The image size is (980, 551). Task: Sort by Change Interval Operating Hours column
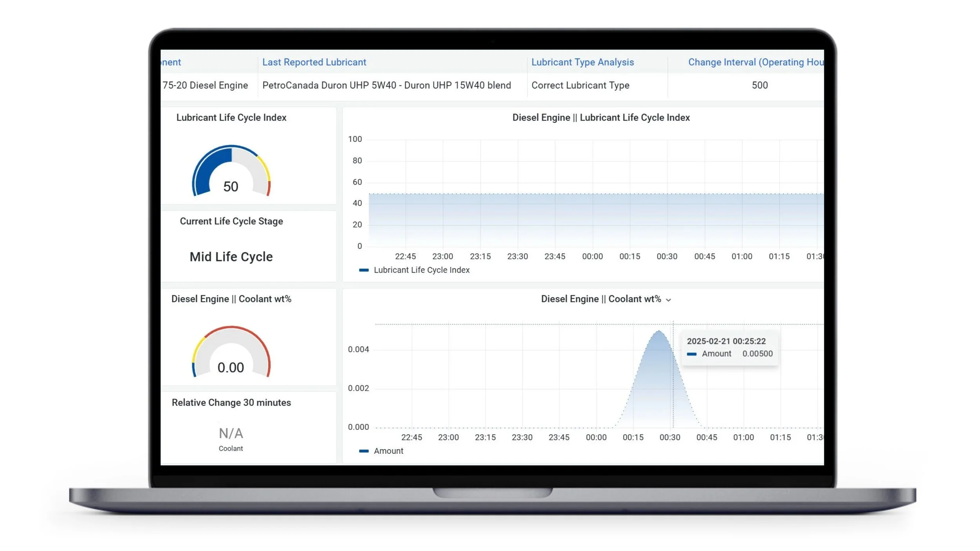[x=756, y=62]
